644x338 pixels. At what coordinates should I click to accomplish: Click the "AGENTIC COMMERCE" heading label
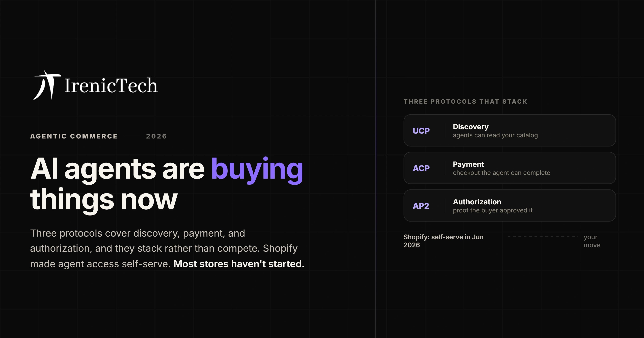pos(74,136)
